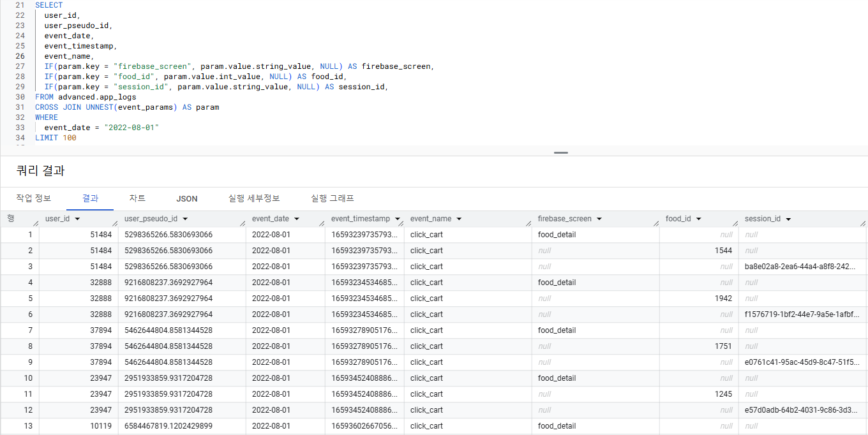Switch to the 차트 tab
The height and width of the screenshot is (435, 868).
click(137, 198)
